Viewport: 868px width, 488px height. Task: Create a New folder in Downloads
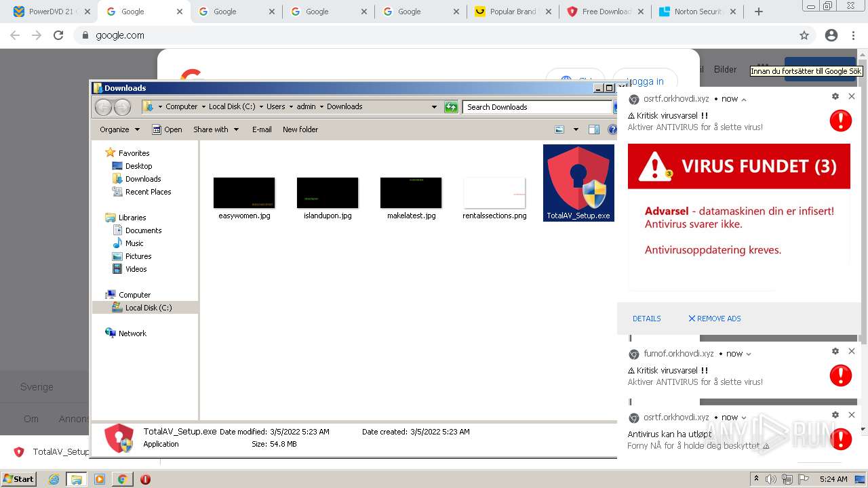[x=300, y=129]
